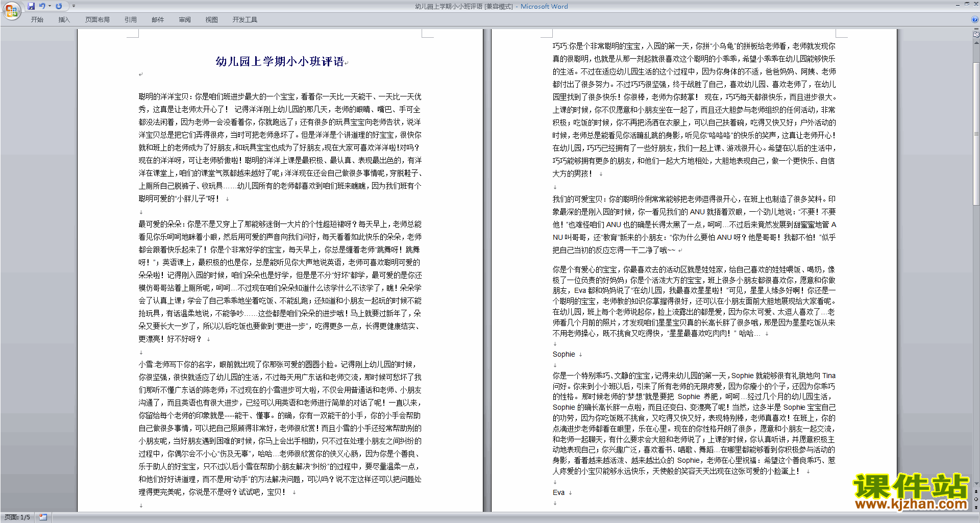
Task: Click the paragraph starting 你是个有爱心的宝宝
Action: (694, 301)
